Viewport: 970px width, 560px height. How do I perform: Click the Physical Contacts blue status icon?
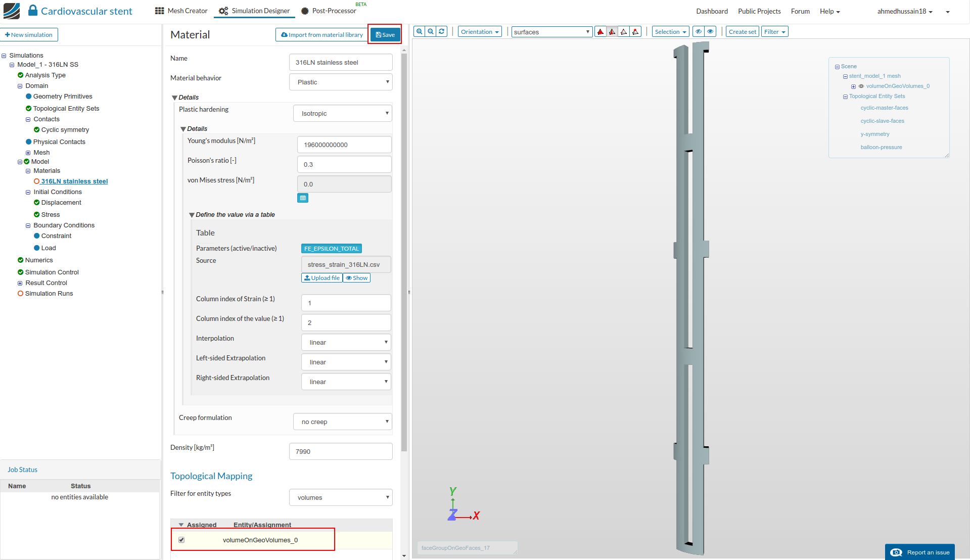(29, 142)
